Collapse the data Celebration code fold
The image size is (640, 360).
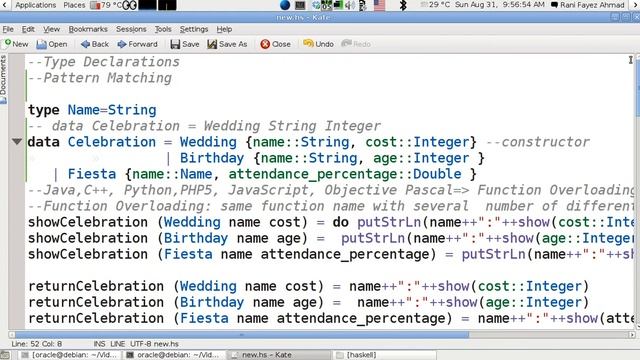tap(17, 142)
